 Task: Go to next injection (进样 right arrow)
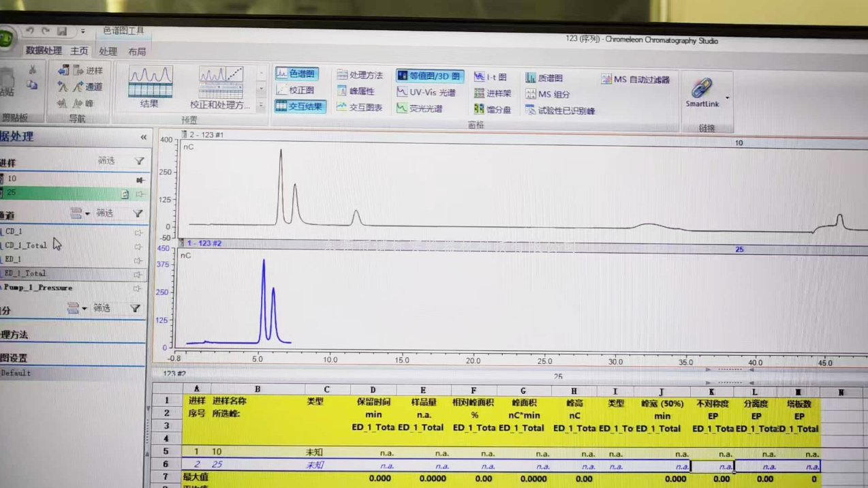click(78, 70)
